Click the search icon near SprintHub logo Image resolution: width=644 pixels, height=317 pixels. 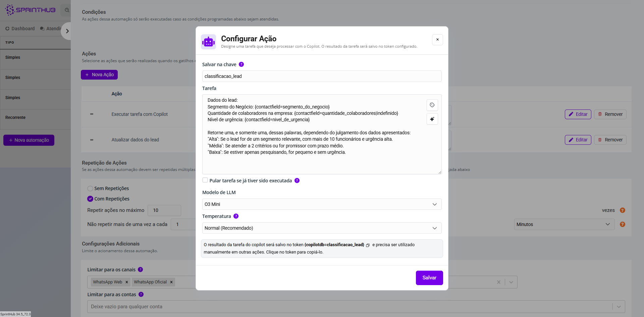[x=67, y=10]
